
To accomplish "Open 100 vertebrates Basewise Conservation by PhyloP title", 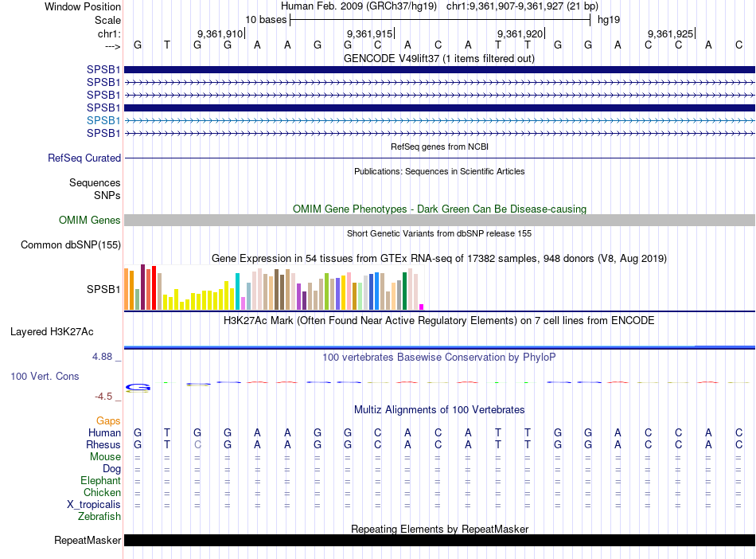I will pos(439,358).
